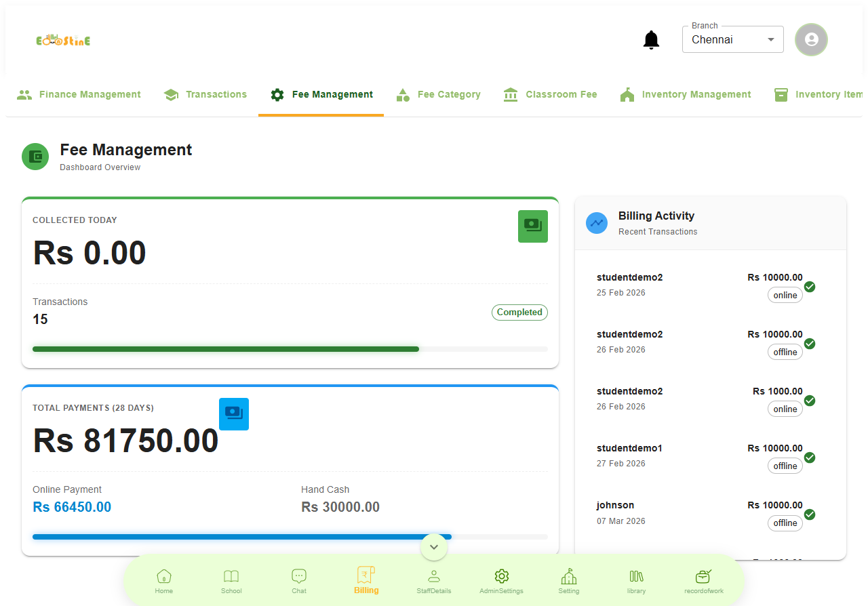Viewport: 868px width, 606px height.
Task: Open the Fee Category tab
Action: tap(438, 95)
